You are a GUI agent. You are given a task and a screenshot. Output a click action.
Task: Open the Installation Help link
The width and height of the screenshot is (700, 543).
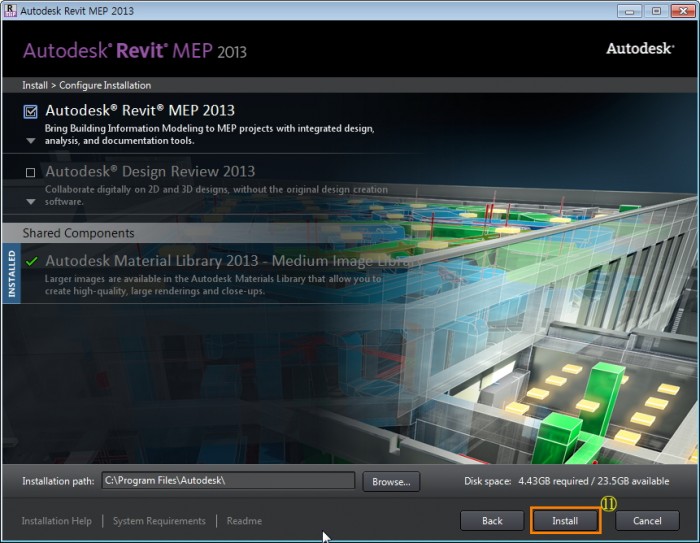(57, 521)
